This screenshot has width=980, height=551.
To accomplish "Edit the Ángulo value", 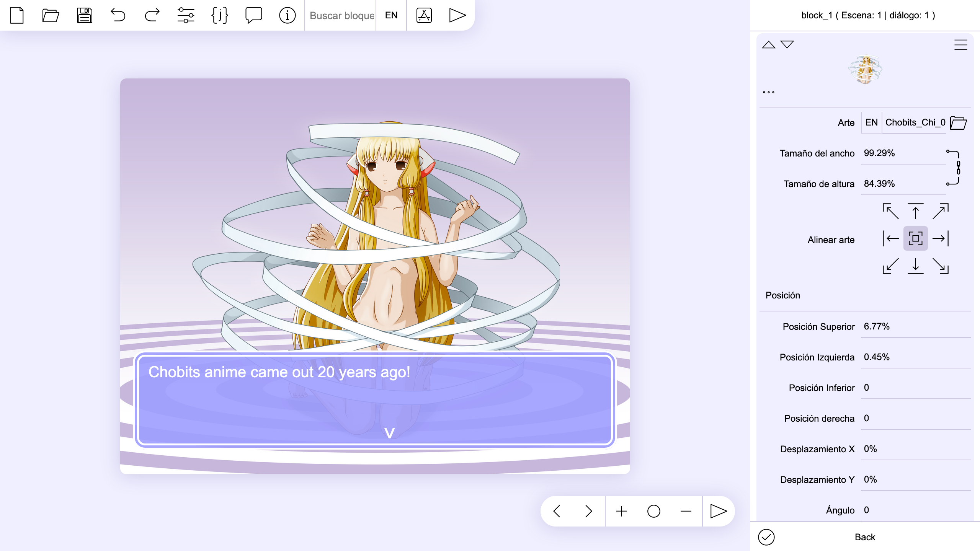I will [916, 510].
